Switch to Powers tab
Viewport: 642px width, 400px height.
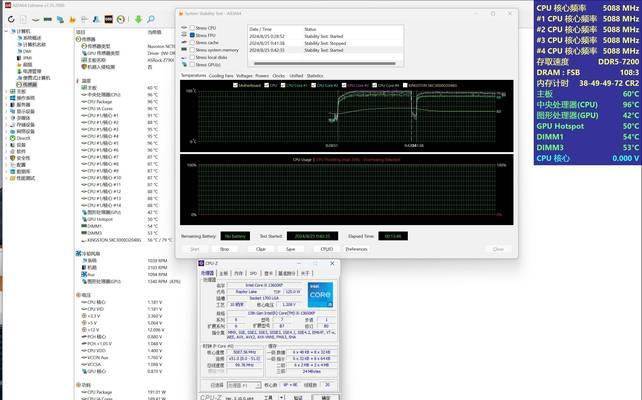[x=262, y=76]
